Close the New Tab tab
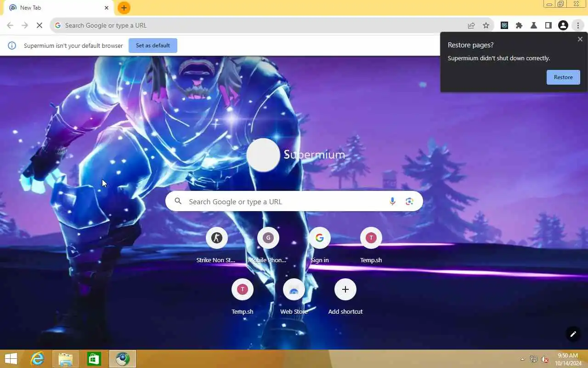This screenshot has width=588, height=368. 107,8
